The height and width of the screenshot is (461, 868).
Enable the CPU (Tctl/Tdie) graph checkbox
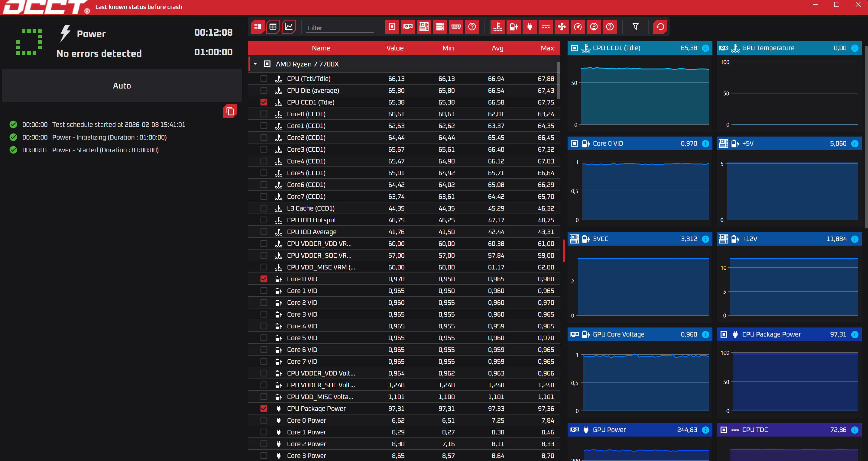pos(264,79)
